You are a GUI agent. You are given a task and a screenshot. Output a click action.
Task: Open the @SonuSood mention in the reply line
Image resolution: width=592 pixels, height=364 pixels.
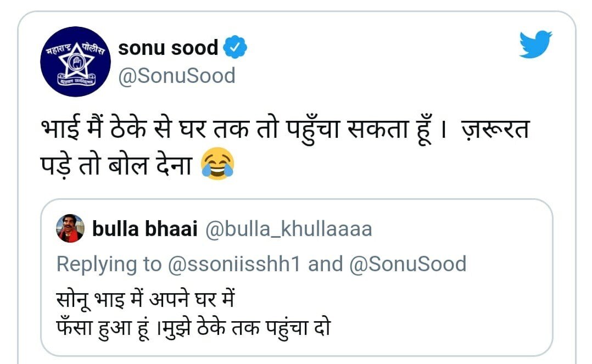407,264
